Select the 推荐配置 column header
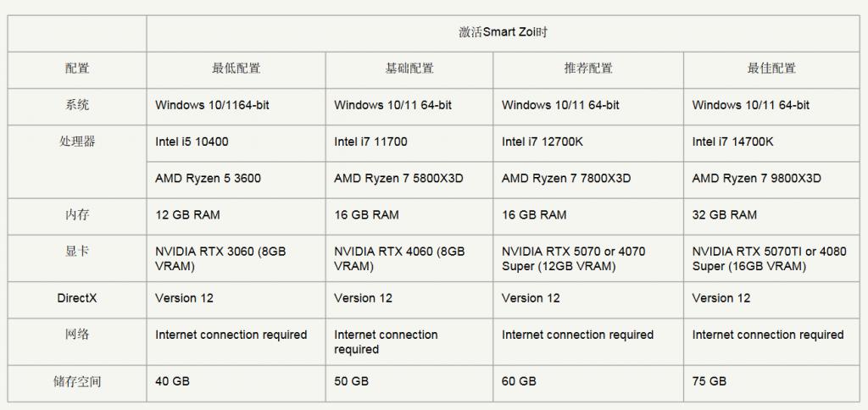Screen dimensions: 868x410 (x=588, y=69)
